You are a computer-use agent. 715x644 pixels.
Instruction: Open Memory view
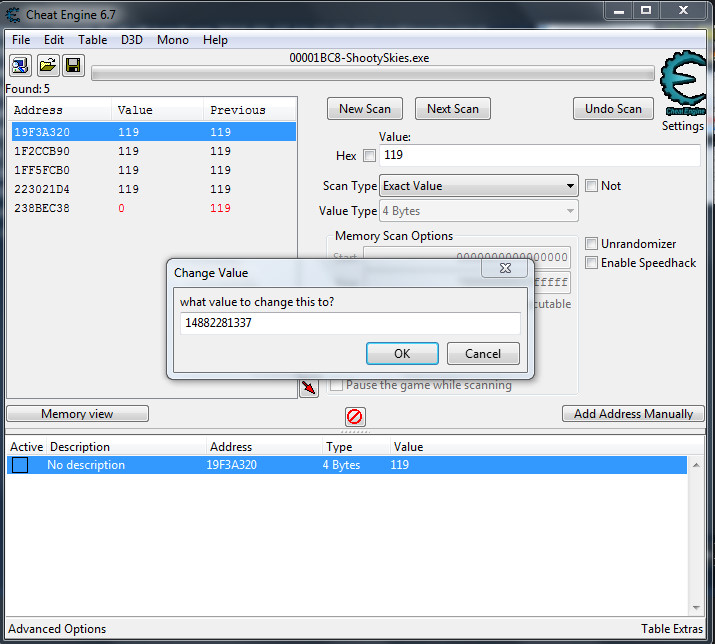[78, 414]
